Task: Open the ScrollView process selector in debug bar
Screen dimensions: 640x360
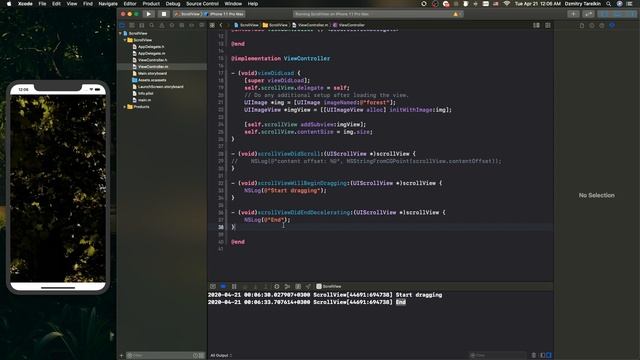Action: 329,287
